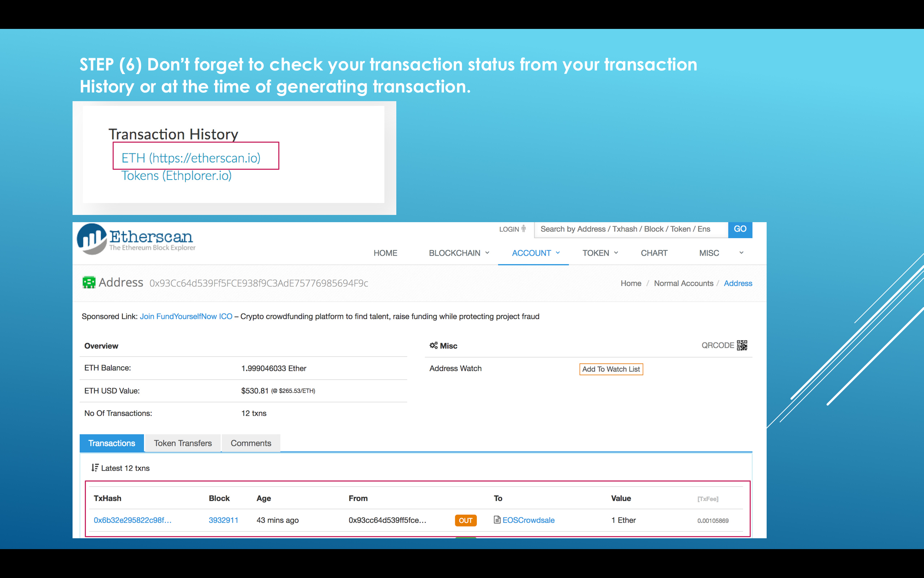This screenshot has width=924, height=578.
Task: Click the ETH balance 1.999046033 Ether
Action: tap(274, 368)
